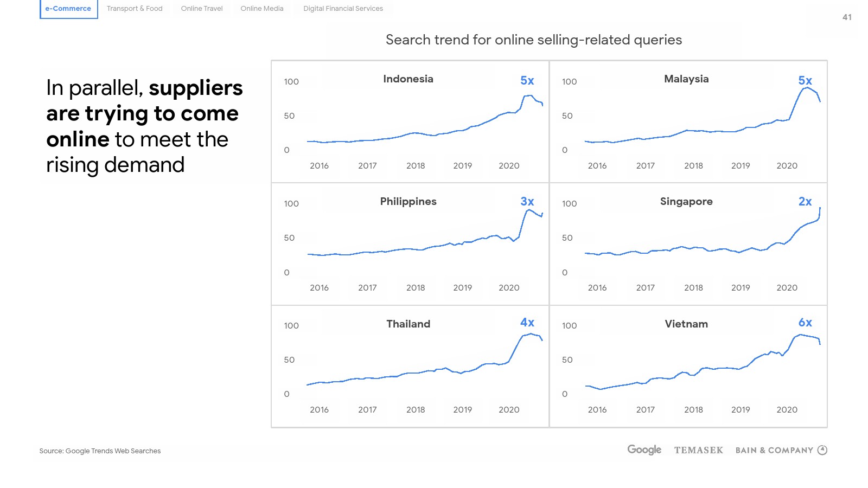868x488 pixels.
Task: Click the Google Trends source note
Action: click(x=100, y=451)
